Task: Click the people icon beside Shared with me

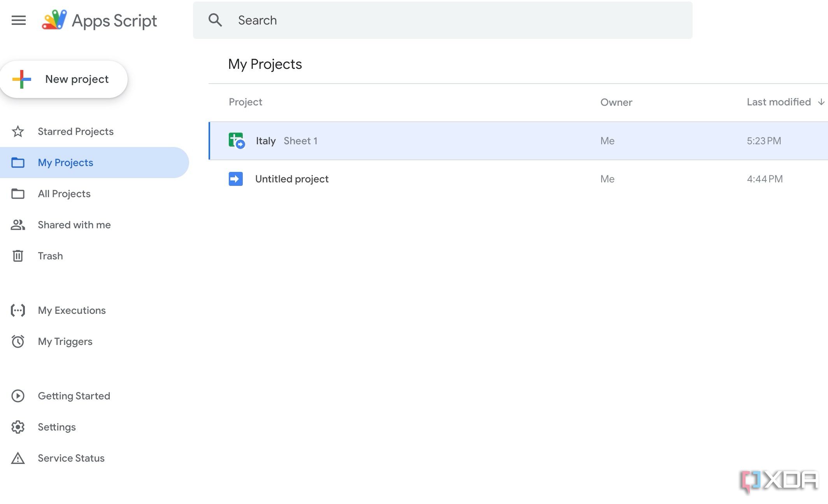Action: click(18, 225)
